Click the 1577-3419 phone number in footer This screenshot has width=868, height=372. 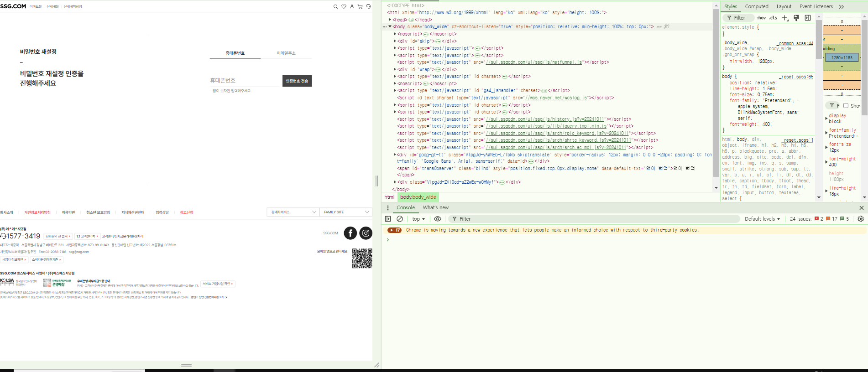(24, 236)
